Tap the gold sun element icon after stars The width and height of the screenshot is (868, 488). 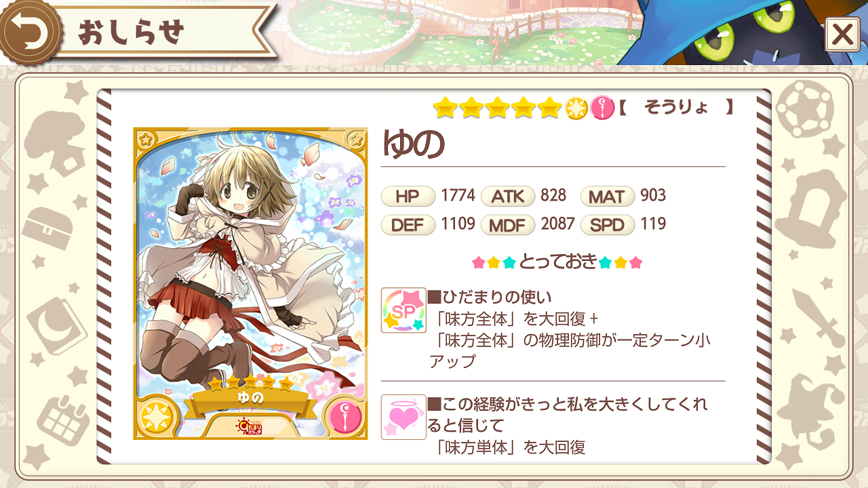pos(576,107)
